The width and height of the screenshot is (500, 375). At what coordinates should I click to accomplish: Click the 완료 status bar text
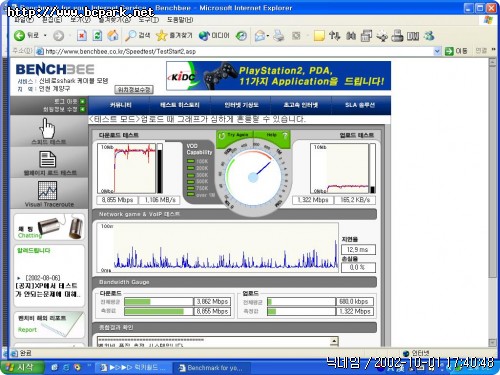[x=25, y=353]
